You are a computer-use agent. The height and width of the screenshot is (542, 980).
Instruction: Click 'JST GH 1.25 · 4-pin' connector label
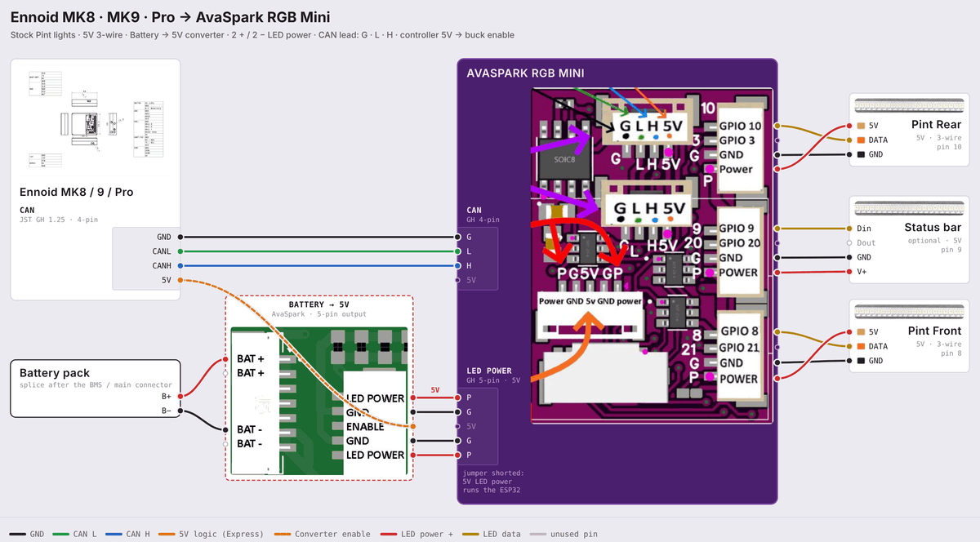tap(59, 220)
